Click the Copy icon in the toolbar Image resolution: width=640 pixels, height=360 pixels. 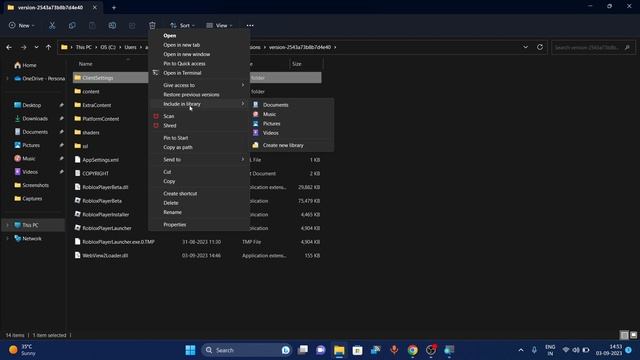tap(72, 25)
